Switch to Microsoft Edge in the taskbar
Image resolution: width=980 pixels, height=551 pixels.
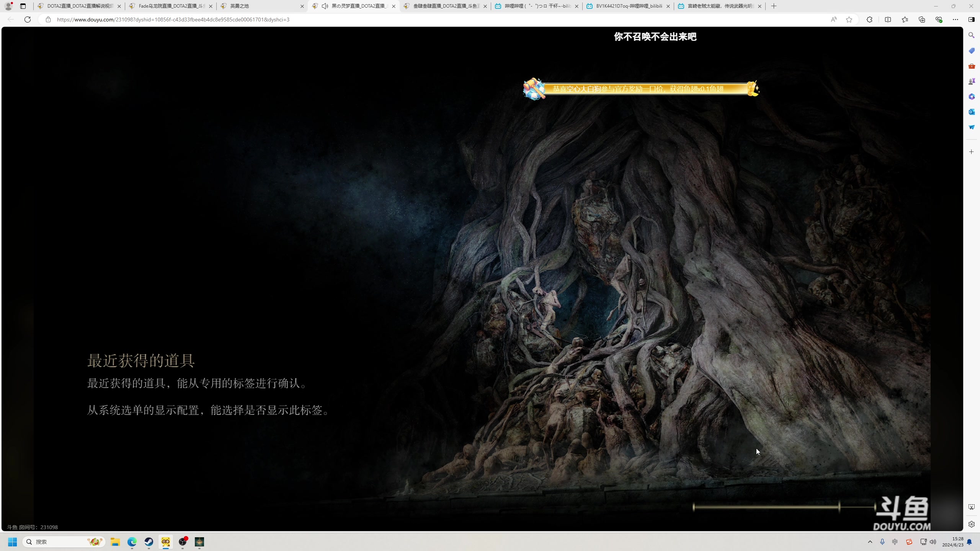click(x=132, y=542)
